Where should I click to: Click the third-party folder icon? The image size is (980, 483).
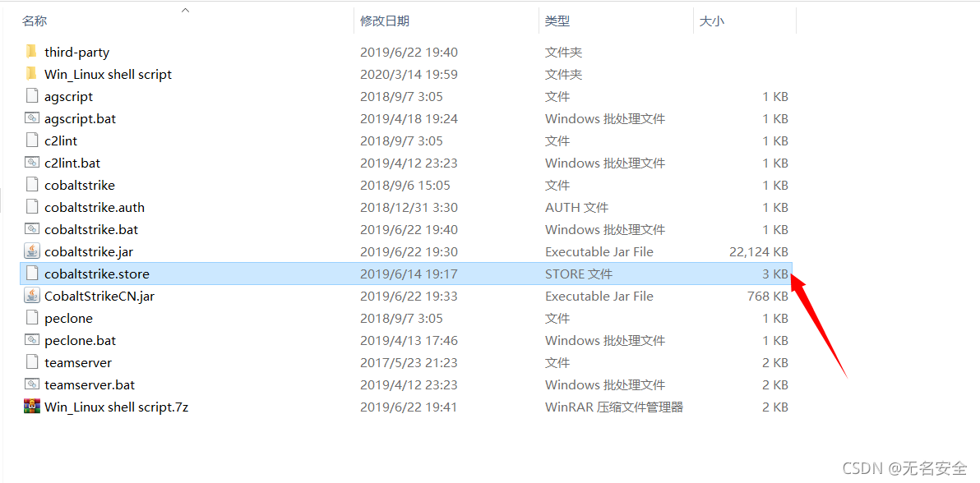click(x=32, y=52)
